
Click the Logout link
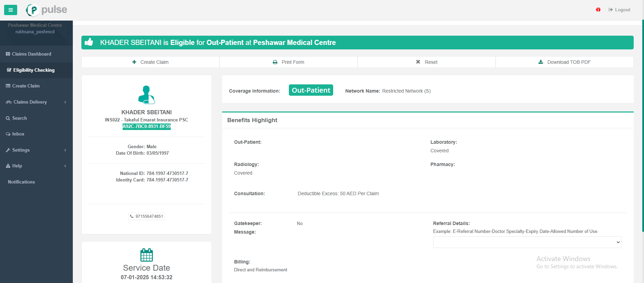pos(619,10)
